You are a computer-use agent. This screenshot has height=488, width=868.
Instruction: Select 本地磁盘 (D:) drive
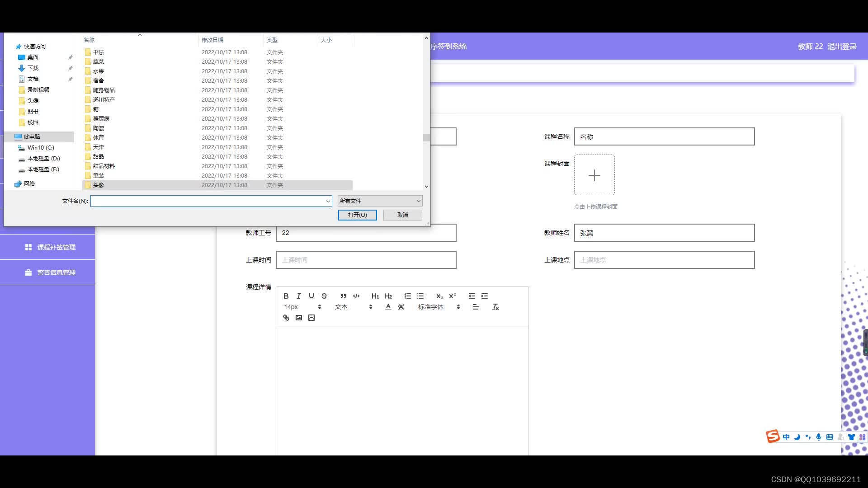[x=43, y=159]
